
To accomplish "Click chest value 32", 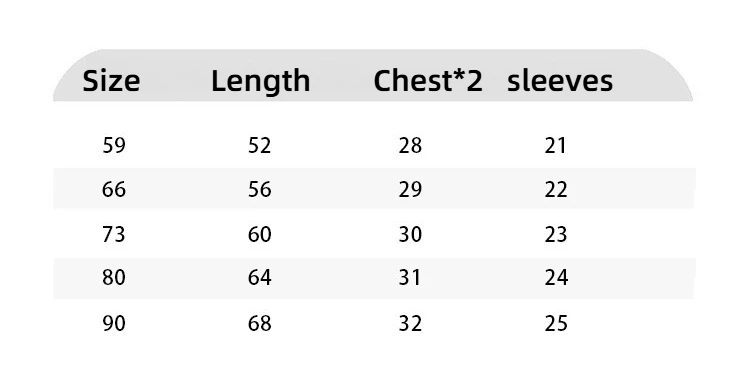I will [410, 323].
